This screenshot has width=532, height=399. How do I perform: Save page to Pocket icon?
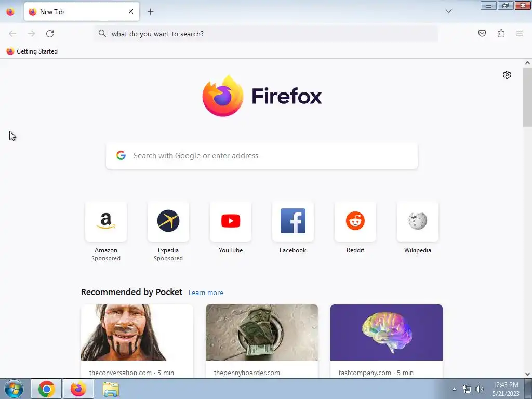[x=482, y=33]
